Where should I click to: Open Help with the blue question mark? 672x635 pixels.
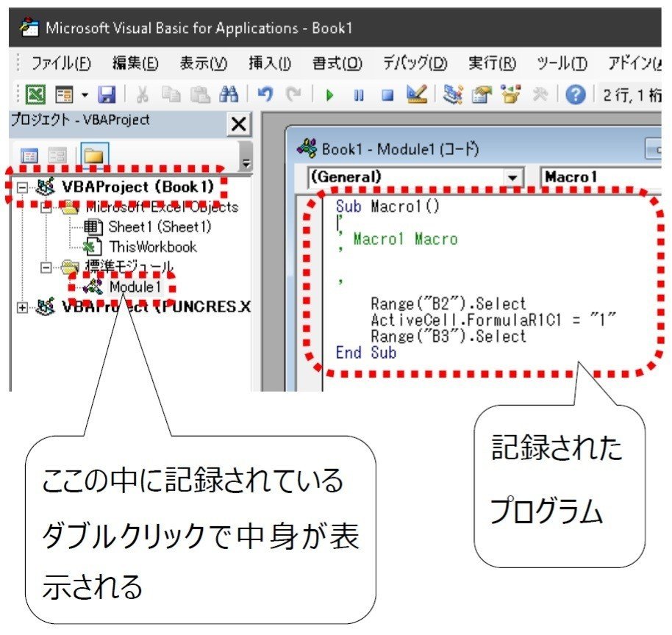tap(575, 95)
